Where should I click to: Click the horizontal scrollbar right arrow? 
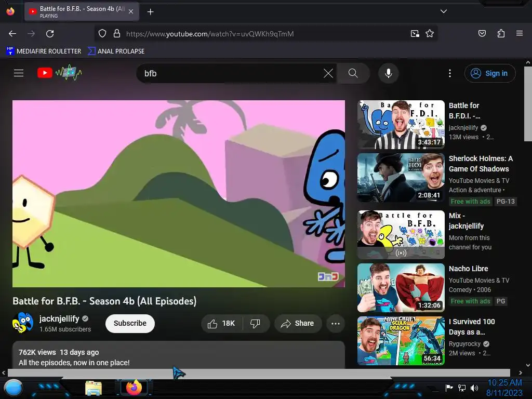tap(521, 373)
